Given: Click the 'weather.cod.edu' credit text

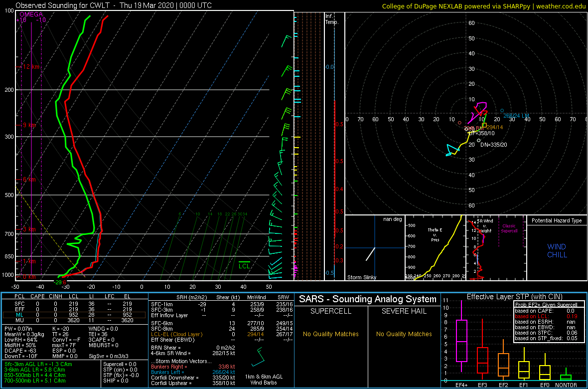Looking at the screenshot, I should 563,6.
